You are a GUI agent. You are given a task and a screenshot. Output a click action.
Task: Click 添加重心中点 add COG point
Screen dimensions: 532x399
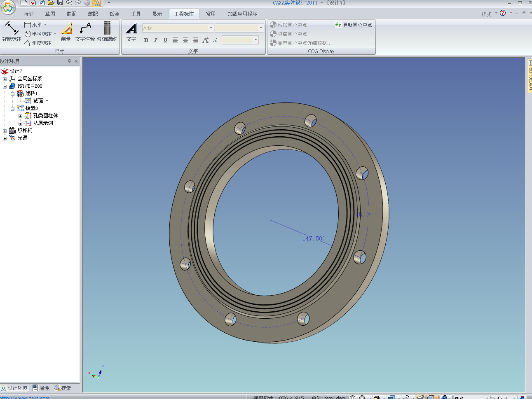[x=288, y=25]
